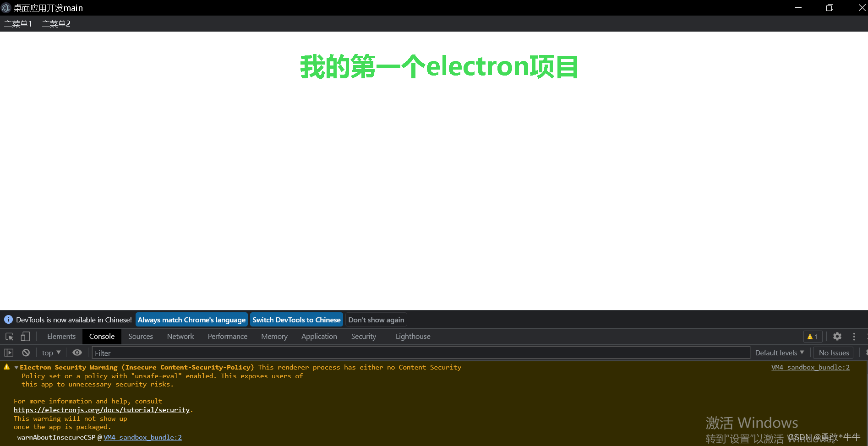Click the warning count badge icon
This screenshot has width=868, height=446.
(x=812, y=337)
